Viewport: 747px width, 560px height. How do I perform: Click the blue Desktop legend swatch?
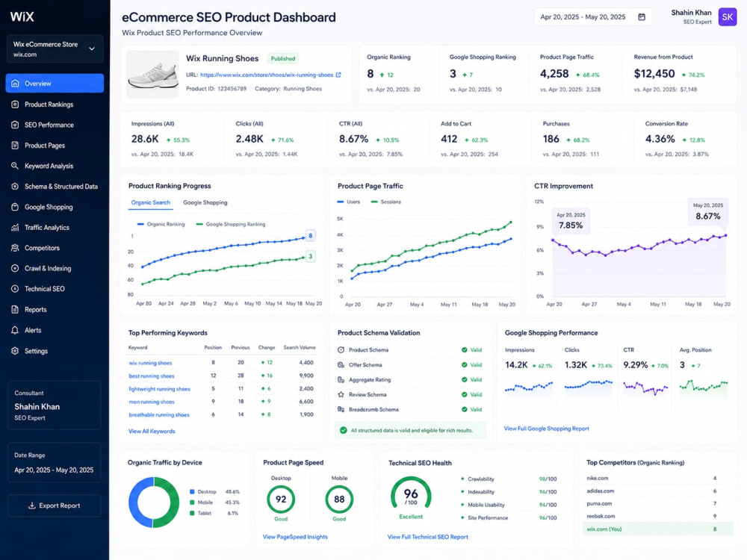pyautogui.click(x=192, y=491)
